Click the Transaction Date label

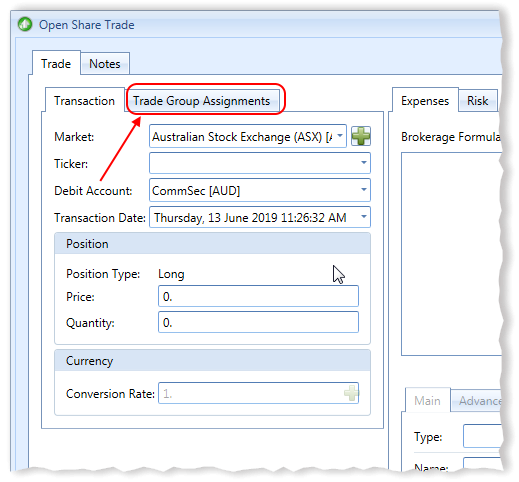pyautogui.click(x=100, y=218)
